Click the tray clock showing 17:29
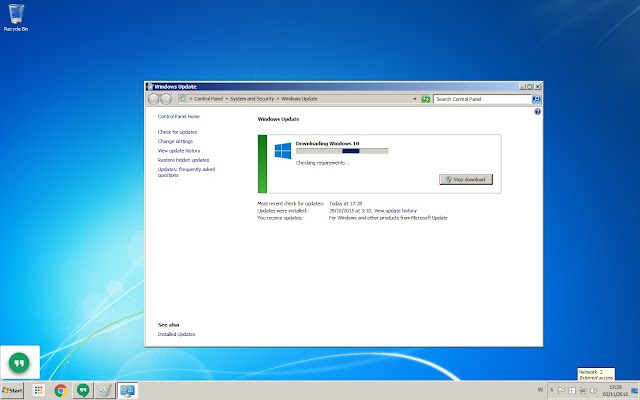The width and height of the screenshot is (640, 400). point(615,390)
